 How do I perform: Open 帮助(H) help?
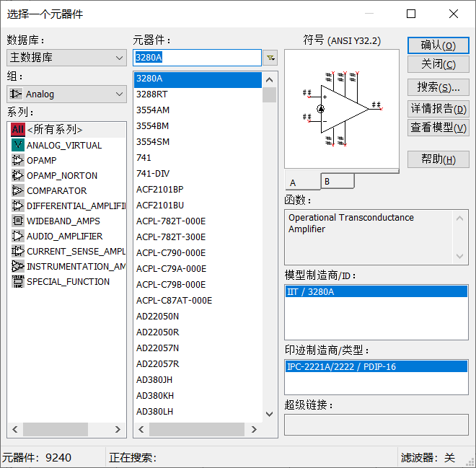438,159
